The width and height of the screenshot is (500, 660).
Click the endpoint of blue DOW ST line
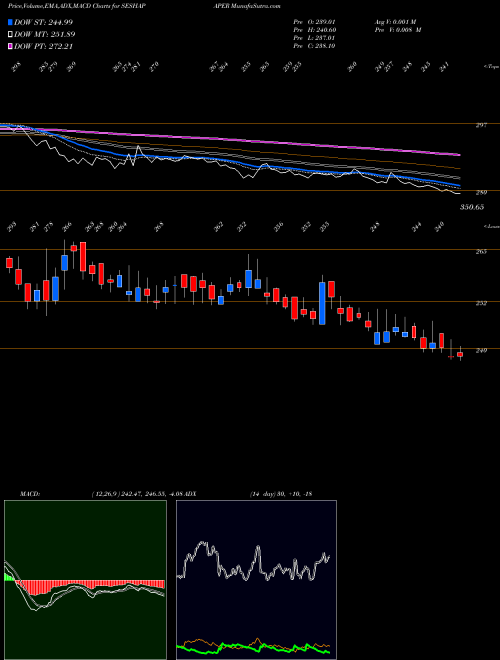[459, 186]
